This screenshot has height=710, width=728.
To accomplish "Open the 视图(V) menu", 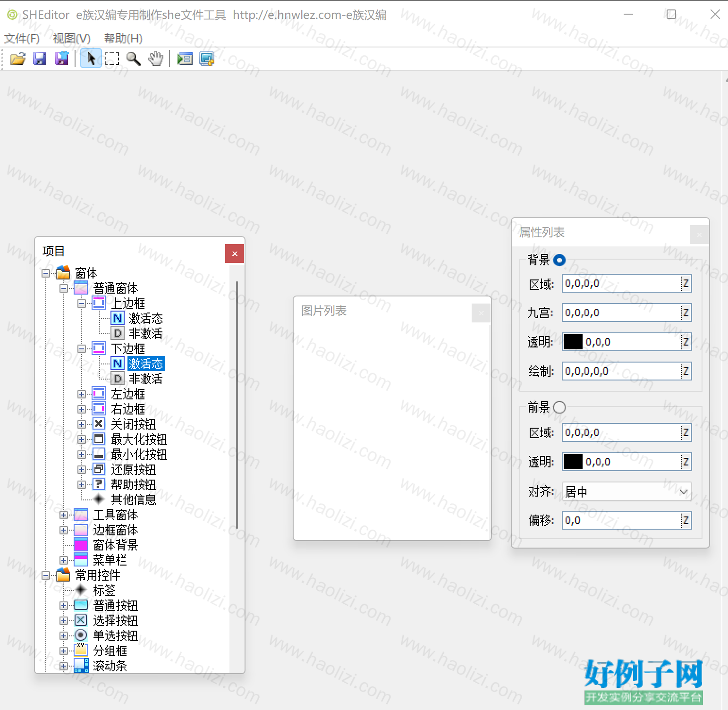I will [x=71, y=38].
